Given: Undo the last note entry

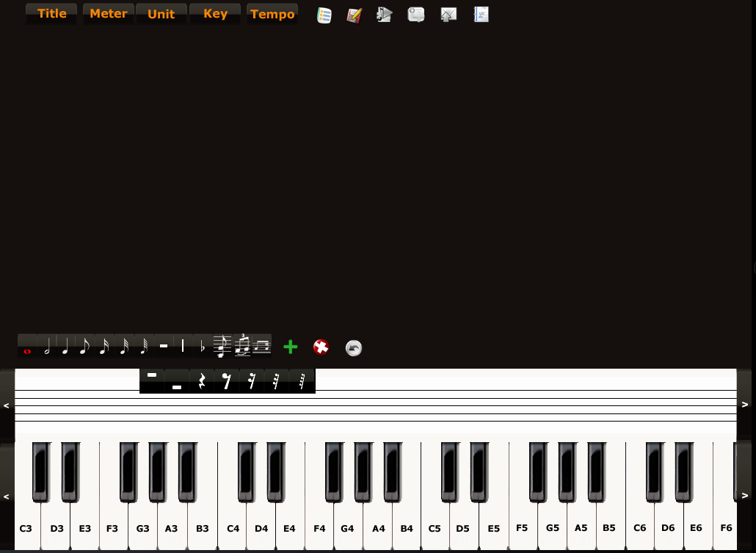Looking at the screenshot, I should [353, 347].
